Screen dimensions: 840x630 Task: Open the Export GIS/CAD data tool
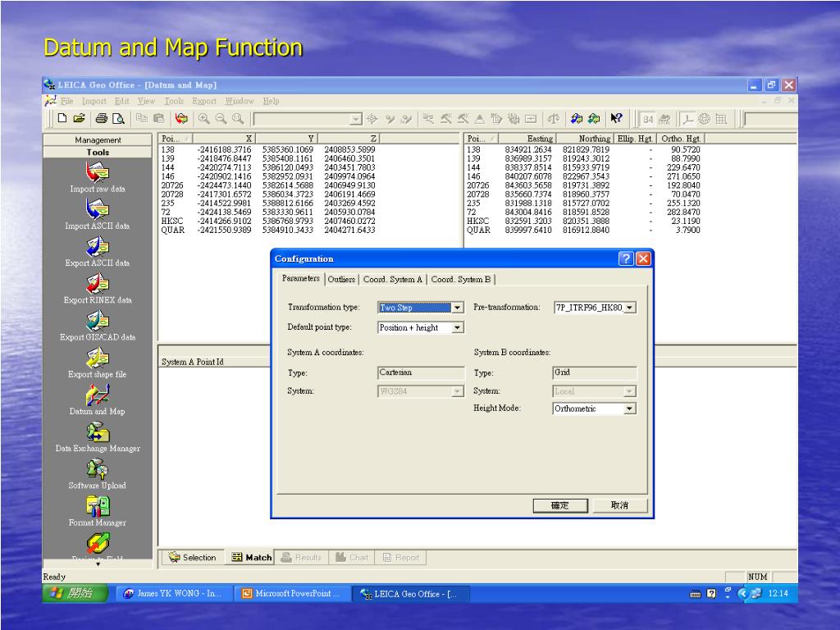coord(98,325)
